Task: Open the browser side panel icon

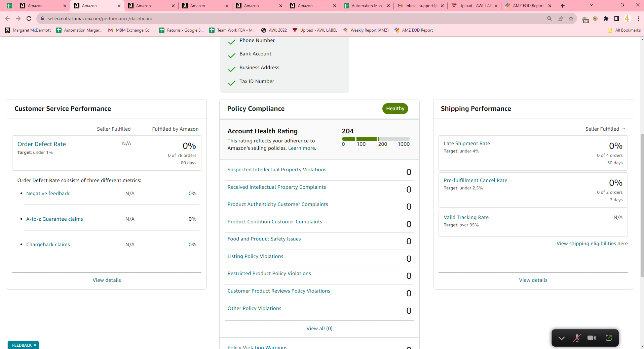Action: (x=617, y=18)
